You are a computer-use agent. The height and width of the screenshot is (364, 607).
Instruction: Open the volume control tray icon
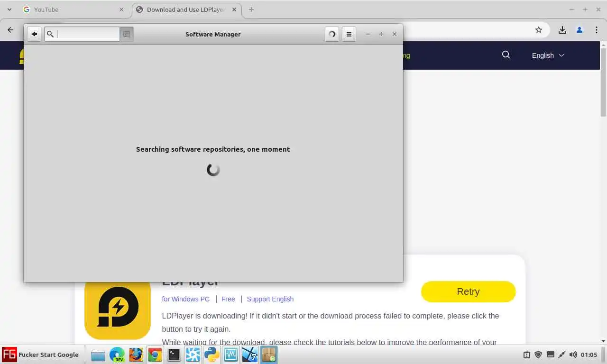(x=573, y=355)
